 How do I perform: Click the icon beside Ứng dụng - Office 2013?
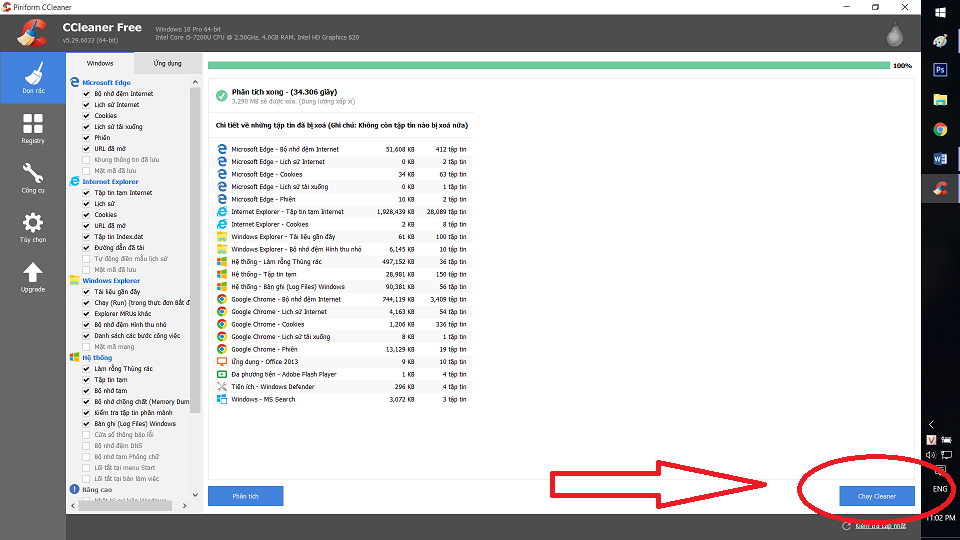tap(222, 361)
